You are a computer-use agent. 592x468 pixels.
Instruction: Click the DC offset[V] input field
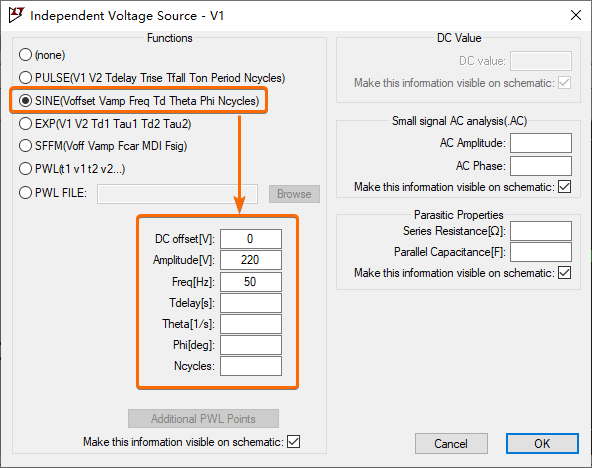click(x=251, y=239)
